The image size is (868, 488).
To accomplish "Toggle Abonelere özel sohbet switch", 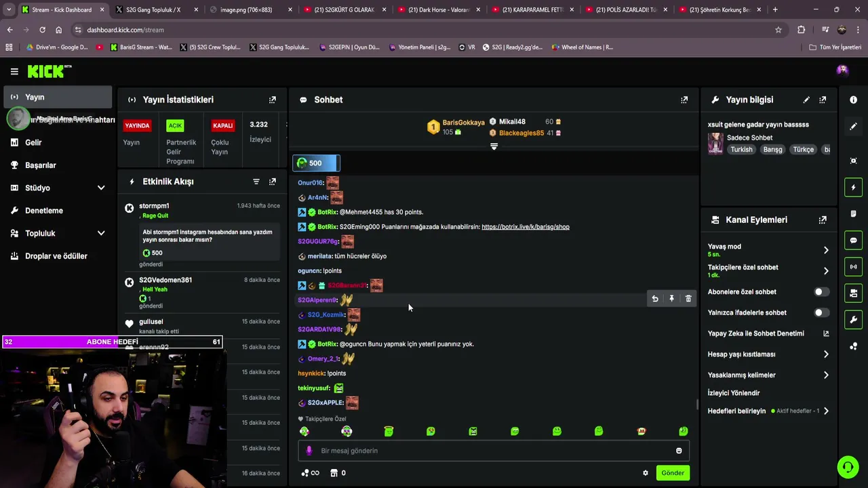I will tap(821, 292).
